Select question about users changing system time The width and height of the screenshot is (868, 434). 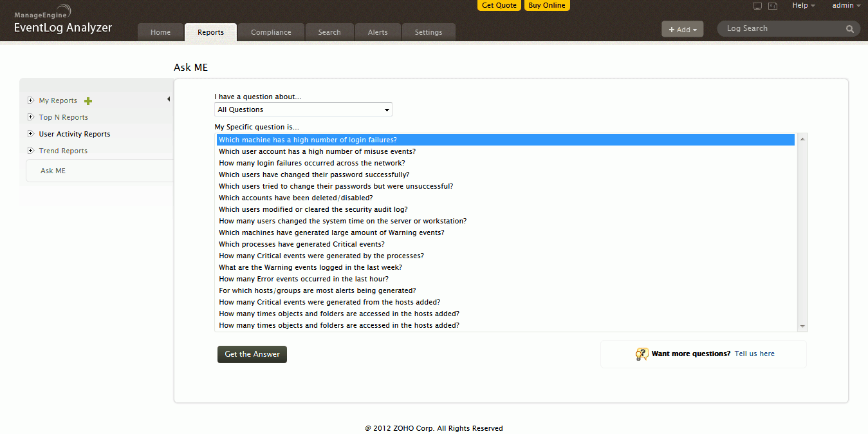click(x=506, y=221)
